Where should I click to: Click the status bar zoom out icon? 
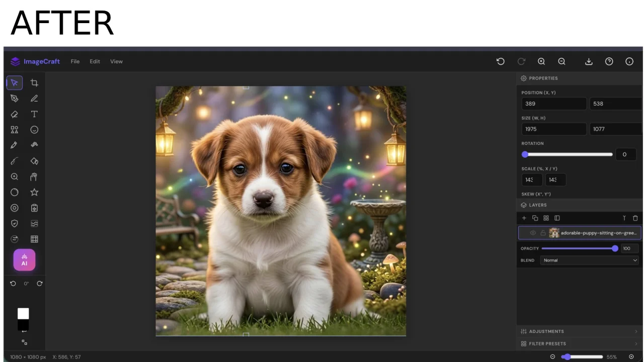pos(552,357)
